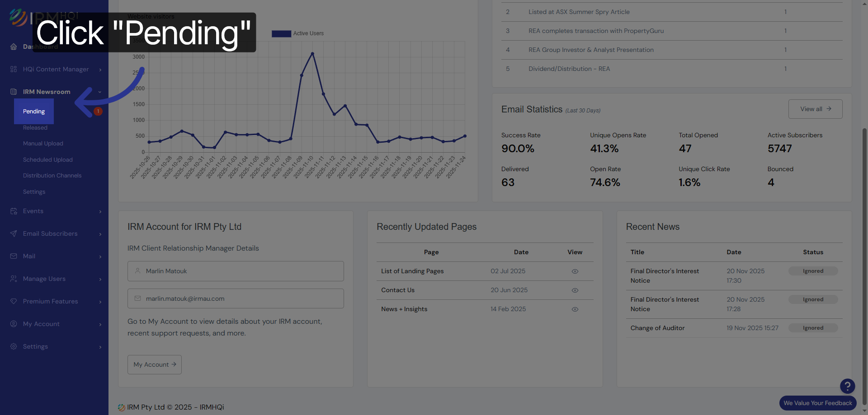The width and height of the screenshot is (868, 415).
Task: Click the HQi Content Manager grid icon
Action: (14, 69)
